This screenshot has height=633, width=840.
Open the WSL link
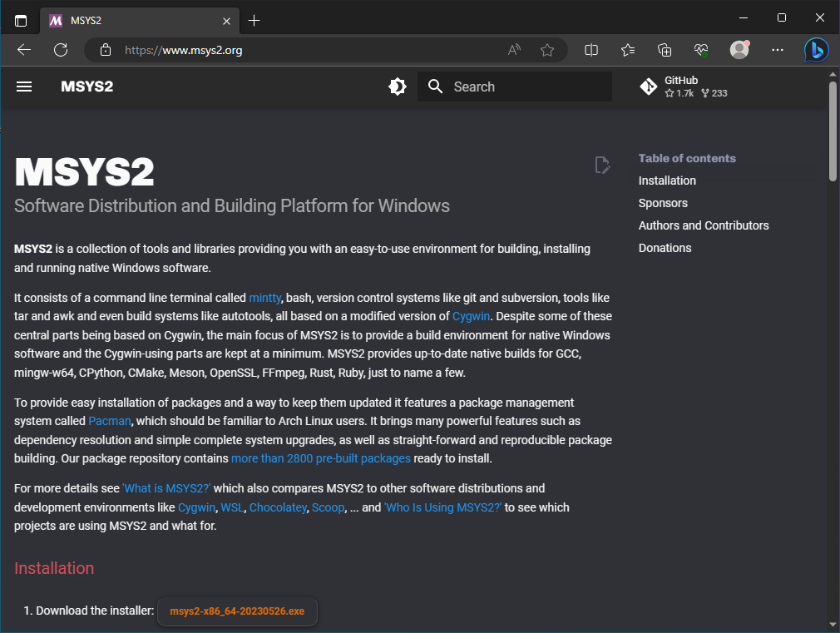[x=232, y=507]
